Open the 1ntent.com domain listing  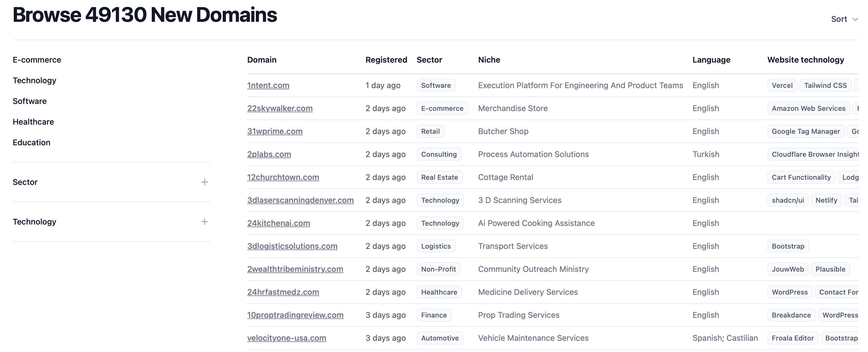pyautogui.click(x=268, y=85)
